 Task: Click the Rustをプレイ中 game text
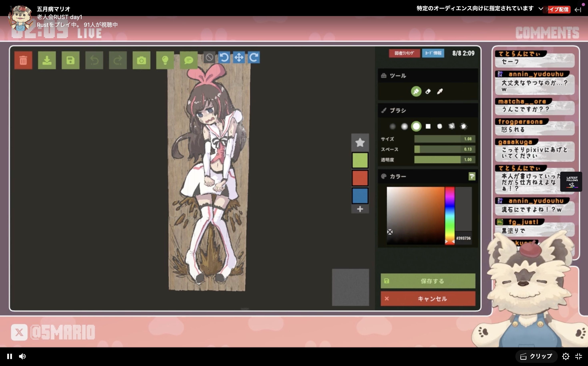[x=58, y=25]
